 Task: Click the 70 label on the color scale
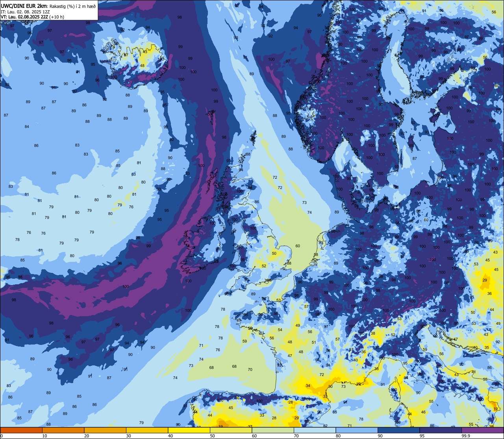click(296, 436)
